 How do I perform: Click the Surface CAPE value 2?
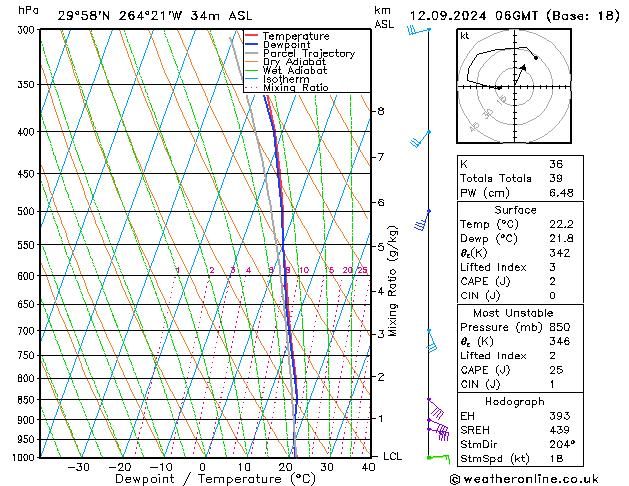[552, 281]
